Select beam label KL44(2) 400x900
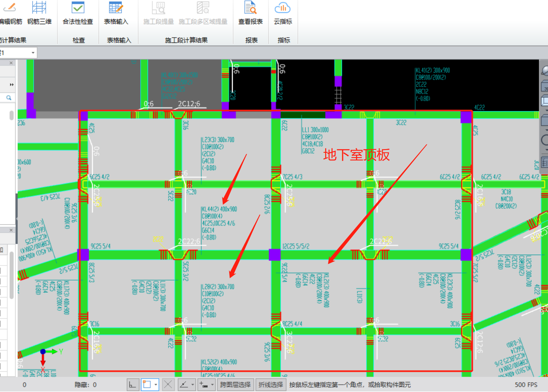548x392 pixels. (x=219, y=209)
